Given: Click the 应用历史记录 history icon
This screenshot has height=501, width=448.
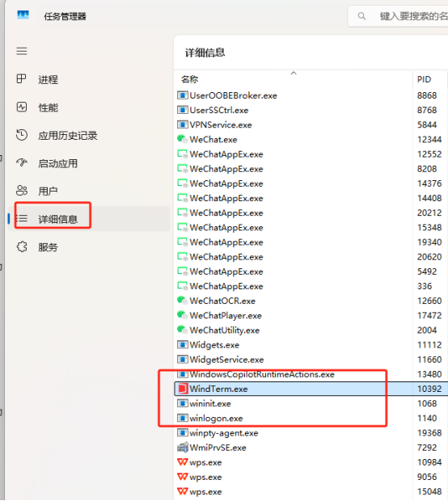Looking at the screenshot, I should [21, 135].
